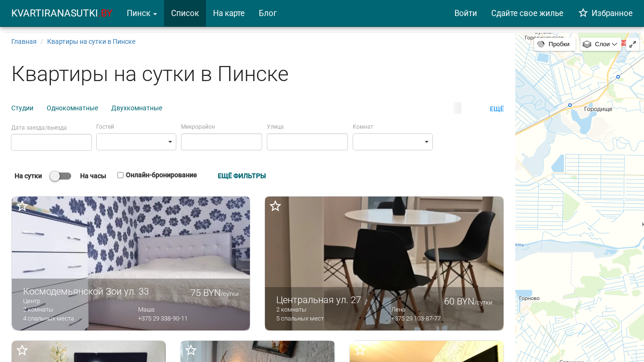Viewport: 644px width, 362px height.
Task: Open the Слои map layers dropdown
Action: 600,44
